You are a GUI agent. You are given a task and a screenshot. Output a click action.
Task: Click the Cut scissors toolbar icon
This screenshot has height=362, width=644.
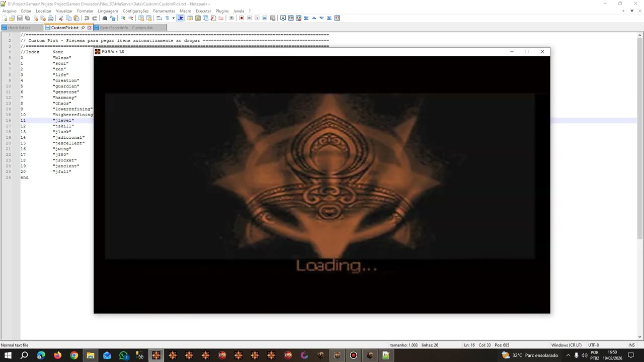[x=61, y=18]
